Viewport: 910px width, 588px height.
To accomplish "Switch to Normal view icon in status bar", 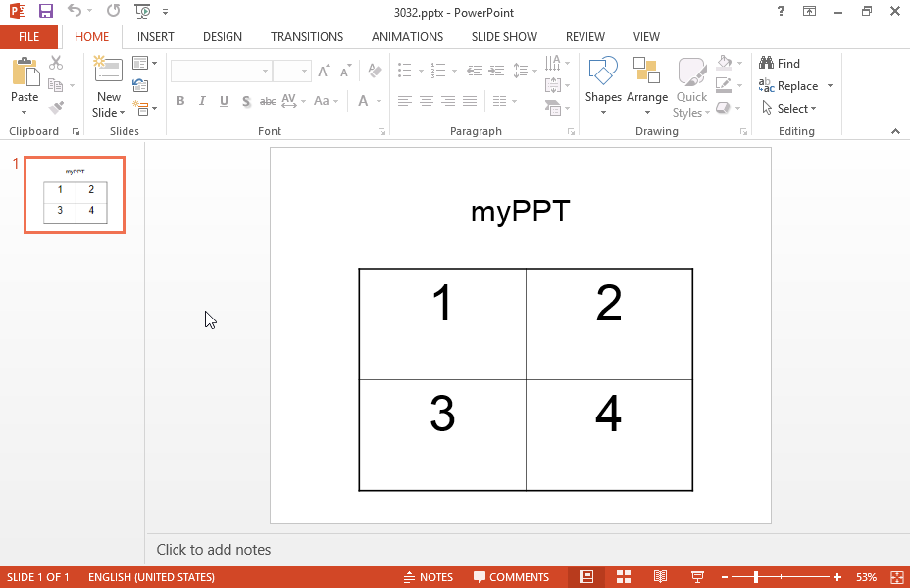I will click(586, 577).
